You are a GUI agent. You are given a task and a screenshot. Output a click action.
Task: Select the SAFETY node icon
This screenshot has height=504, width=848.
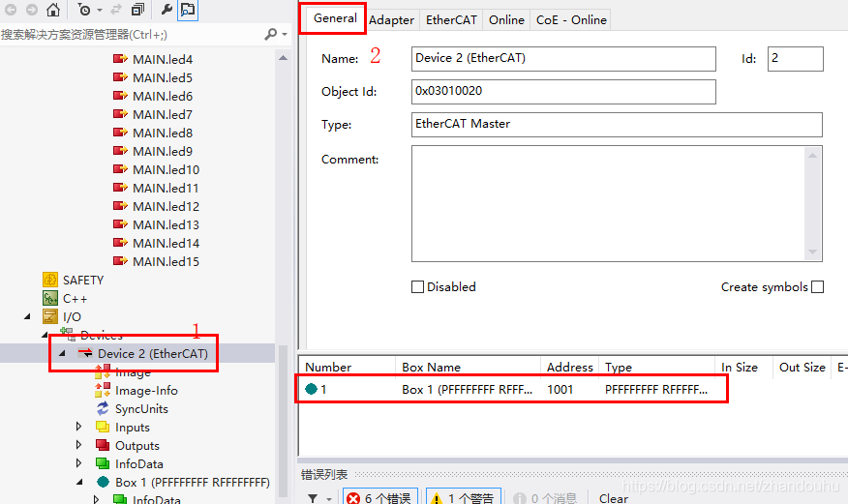[x=50, y=280]
